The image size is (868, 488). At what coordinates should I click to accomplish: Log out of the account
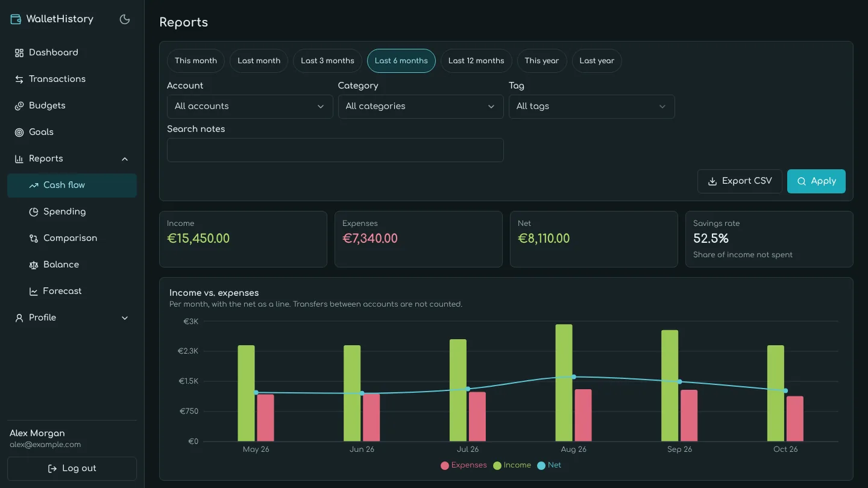tap(72, 468)
